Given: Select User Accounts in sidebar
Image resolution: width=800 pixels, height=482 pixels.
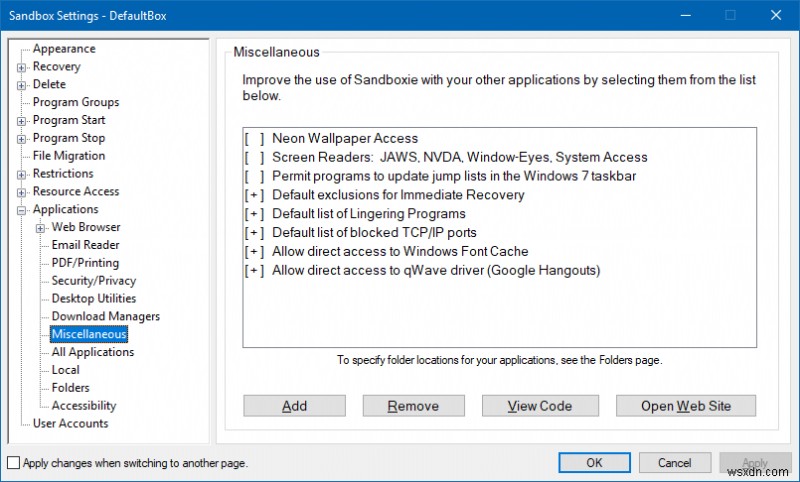Looking at the screenshot, I should tap(70, 424).
